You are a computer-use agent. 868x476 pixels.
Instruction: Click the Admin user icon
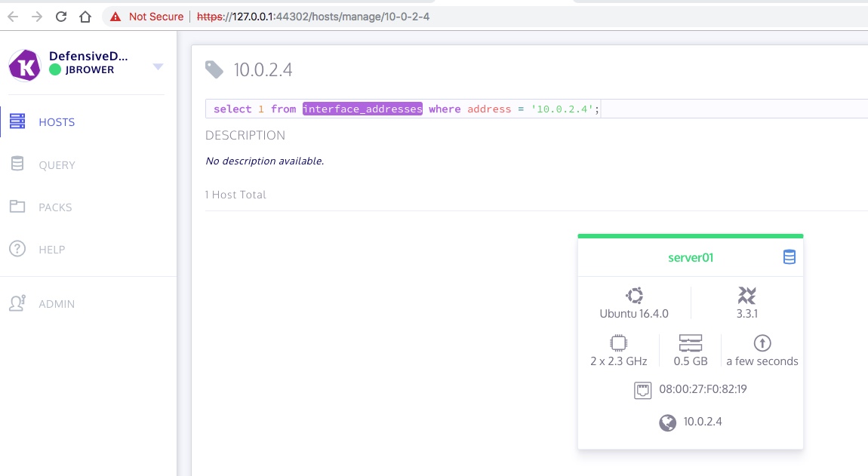click(x=17, y=303)
